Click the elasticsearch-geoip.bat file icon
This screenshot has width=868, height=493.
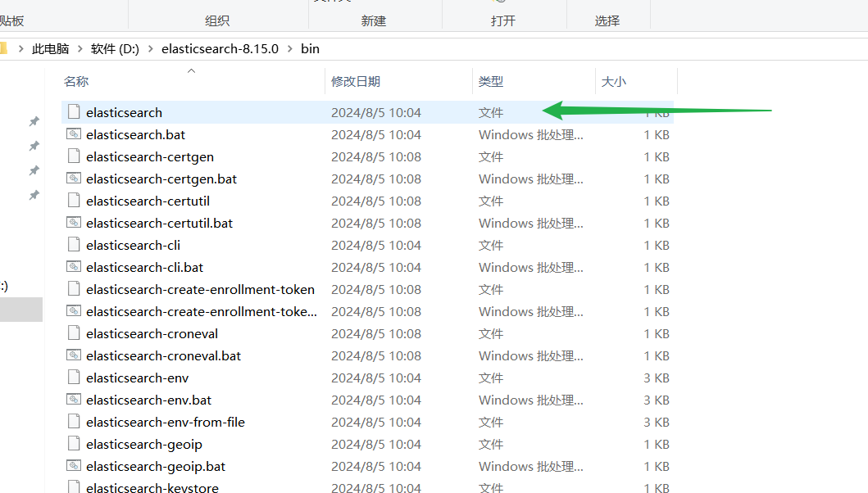74,466
